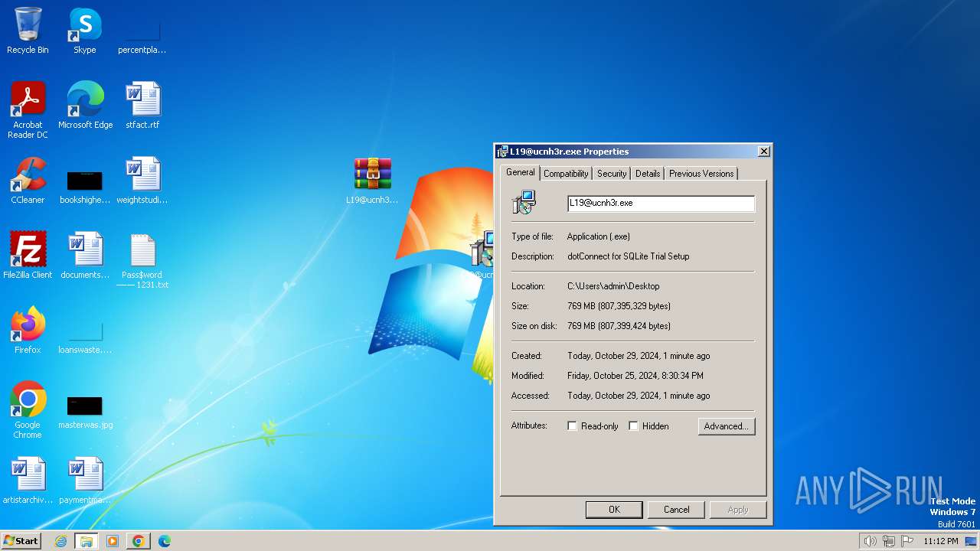Click the description dotConnect for SQLite Trial Setup
The width and height of the screenshot is (980, 551).
(x=628, y=256)
